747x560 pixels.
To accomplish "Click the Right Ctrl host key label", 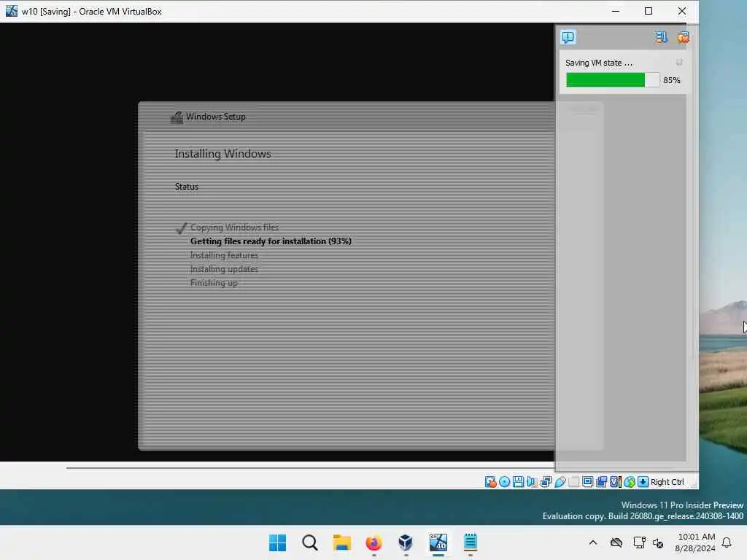I will pyautogui.click(x=667, y=482).
